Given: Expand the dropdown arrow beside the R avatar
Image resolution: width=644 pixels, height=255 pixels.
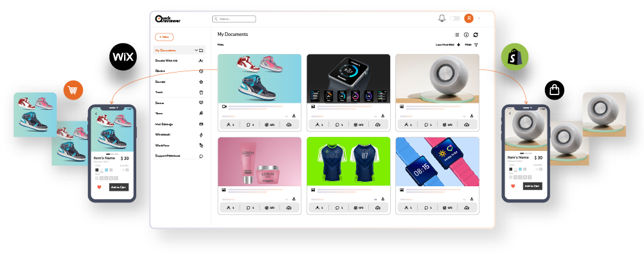Looking at the screenshot, I should (x=479, y=19).
